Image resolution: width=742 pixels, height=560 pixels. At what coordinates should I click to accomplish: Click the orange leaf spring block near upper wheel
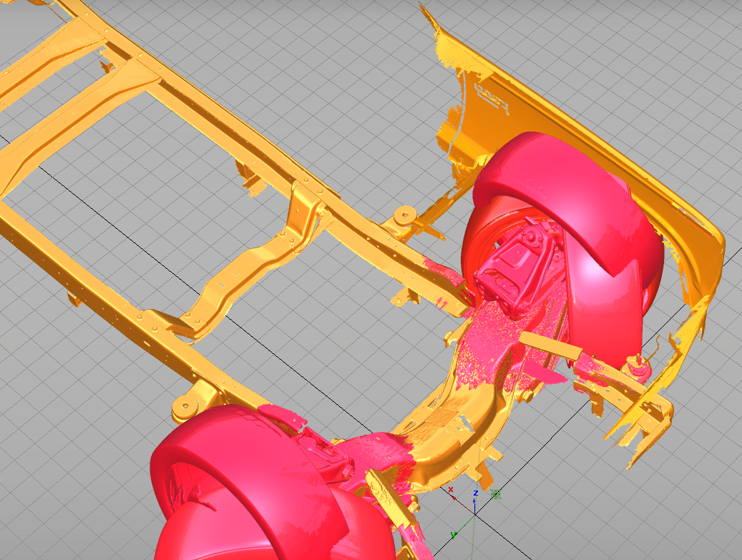[x=551, y=346]
